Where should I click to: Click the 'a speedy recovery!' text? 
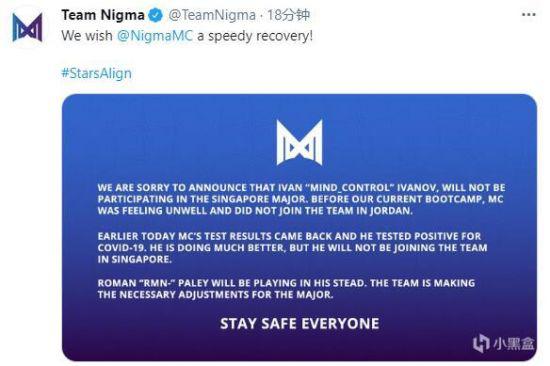[x=255, y=36]
